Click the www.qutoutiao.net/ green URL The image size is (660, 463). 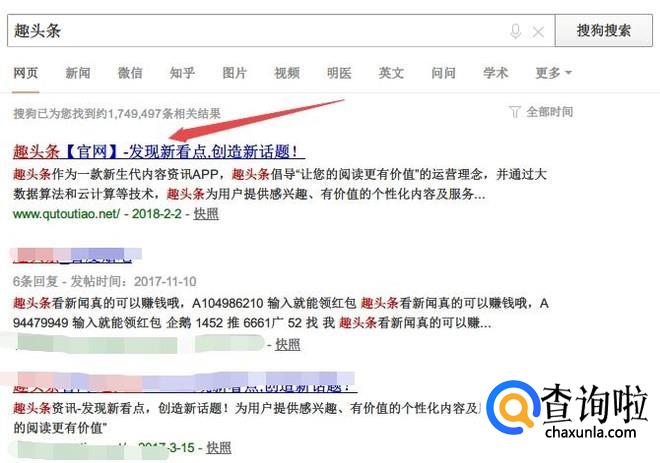coord(67,214)
